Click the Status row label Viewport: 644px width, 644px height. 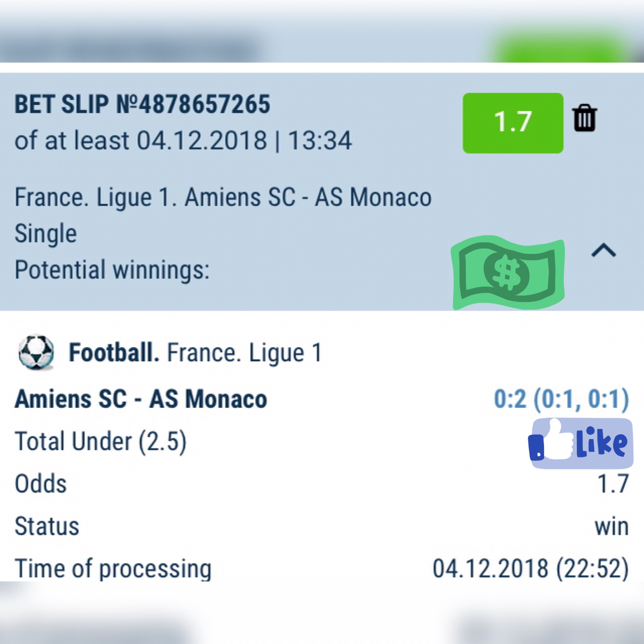click(x=47, y=527)
